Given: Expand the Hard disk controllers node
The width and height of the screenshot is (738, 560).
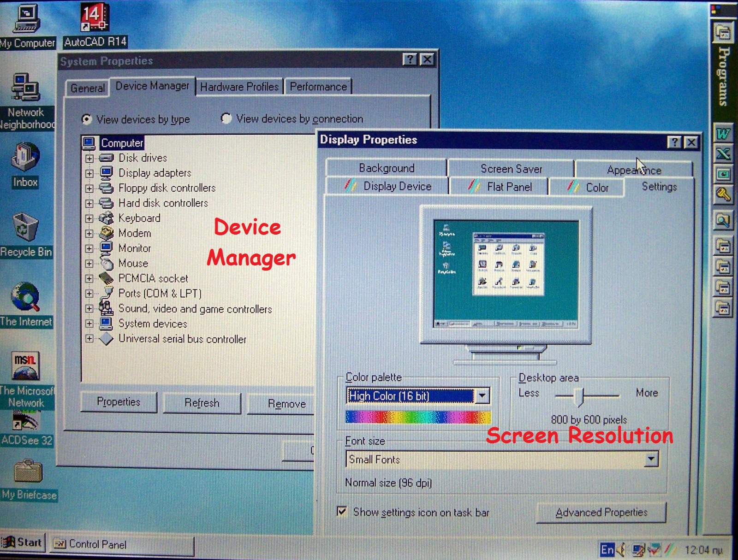Looking at the screenshot, I should pos(89,204).
